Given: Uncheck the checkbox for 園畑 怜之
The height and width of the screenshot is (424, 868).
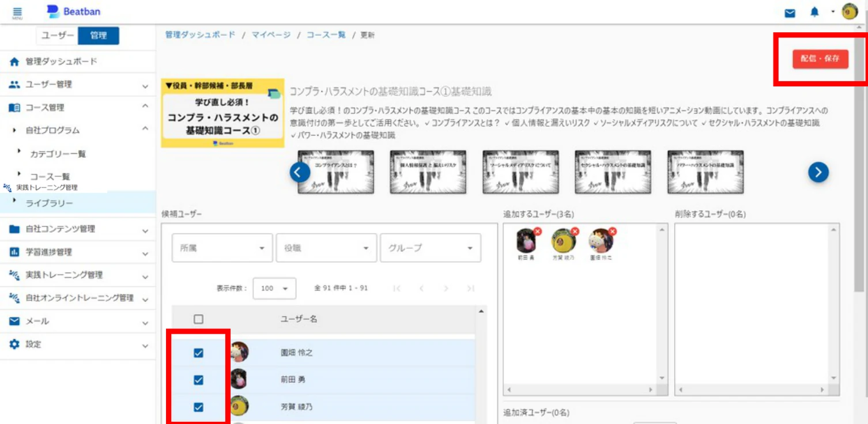Looking at the screenshot, I should 198,353.
